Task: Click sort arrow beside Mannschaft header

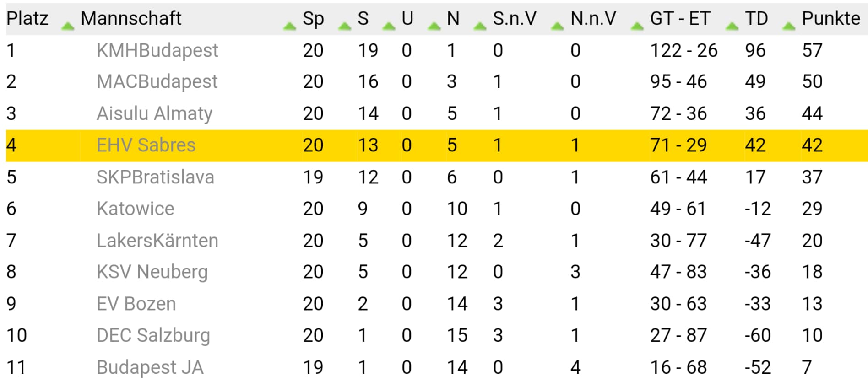Action: [289, 27]
